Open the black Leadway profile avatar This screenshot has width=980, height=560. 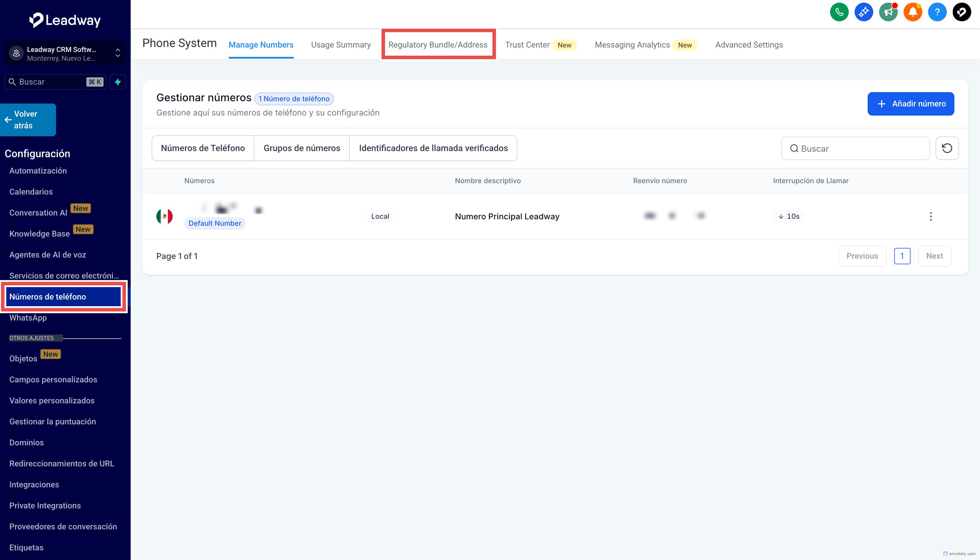pyautogui.click(x=962, y=12)
